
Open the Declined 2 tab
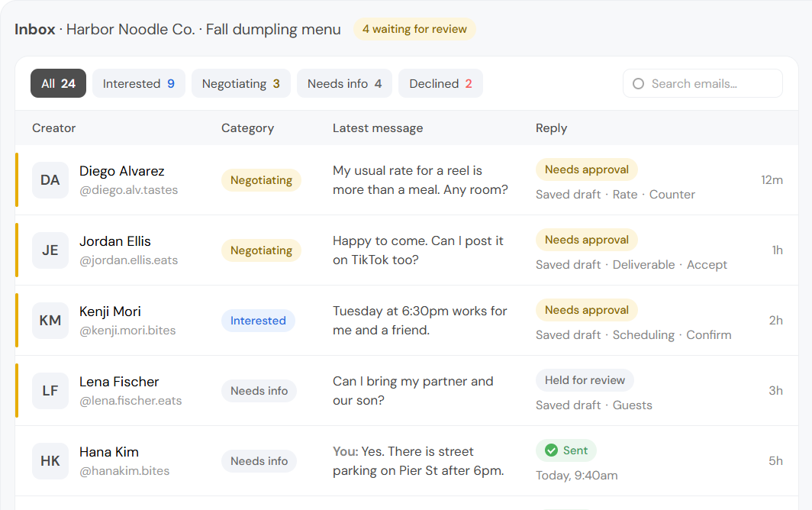440,83
